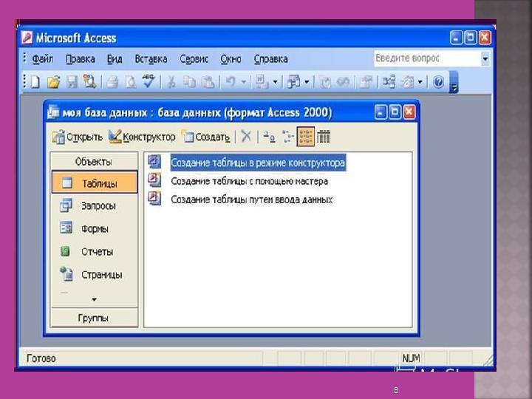
Task: Expand more objects arrow below Страницы
Action: 94,299
